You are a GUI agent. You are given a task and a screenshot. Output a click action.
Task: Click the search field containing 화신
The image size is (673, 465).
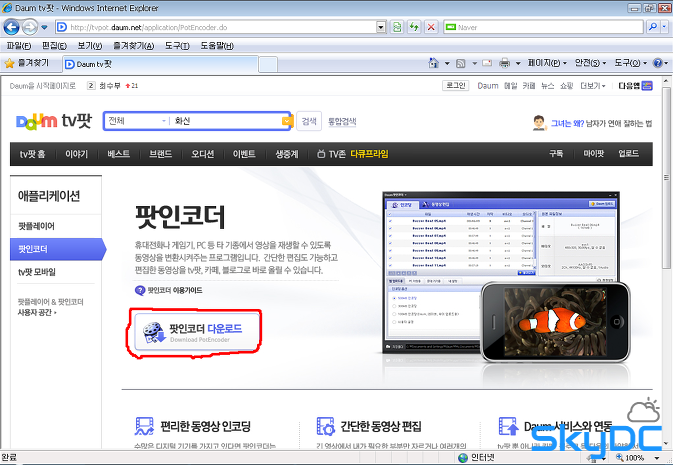(x=226, y=121)
